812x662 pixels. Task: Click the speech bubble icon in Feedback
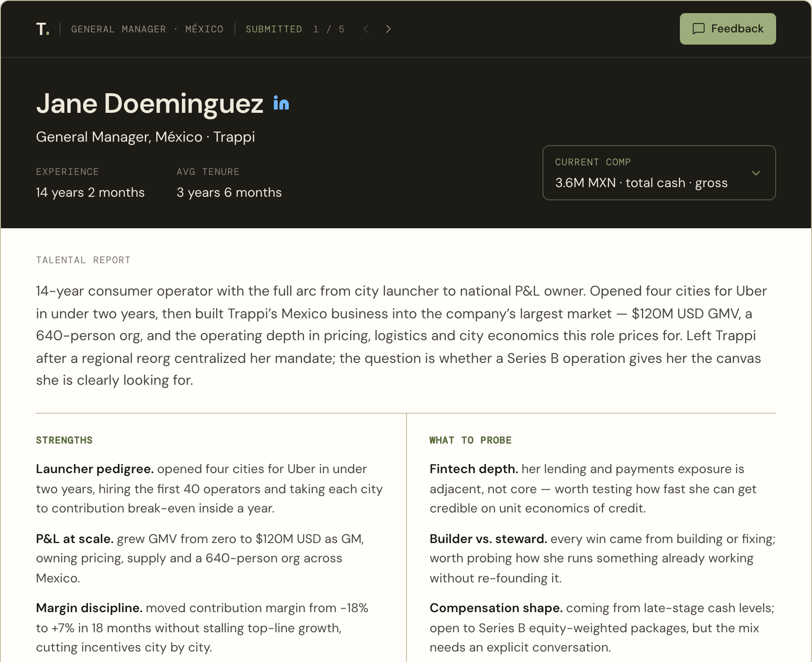[x=699, y=29]
